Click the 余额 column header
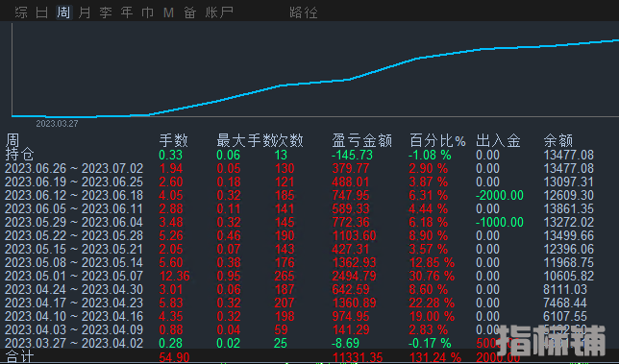 (x=558, y=140)
